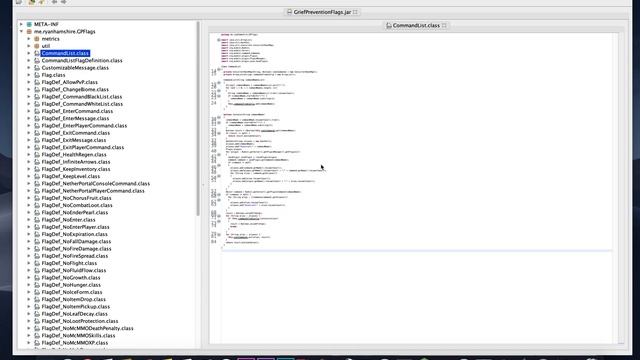
Task: Expand the FlagDef_KeepInventory.class node
Action: (x=29, y=169)
